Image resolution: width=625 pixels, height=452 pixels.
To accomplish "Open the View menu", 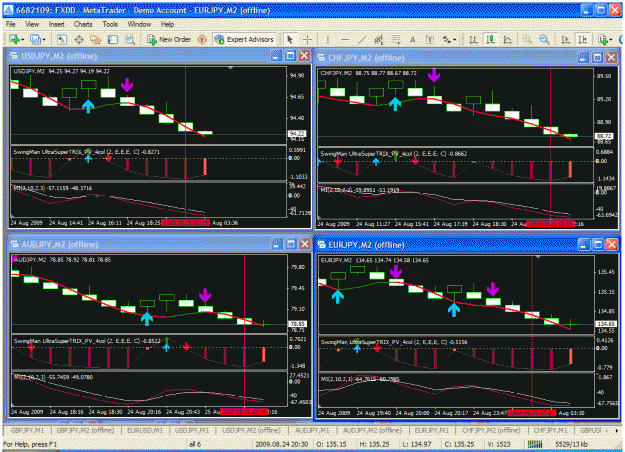I will tap(32, 24).
